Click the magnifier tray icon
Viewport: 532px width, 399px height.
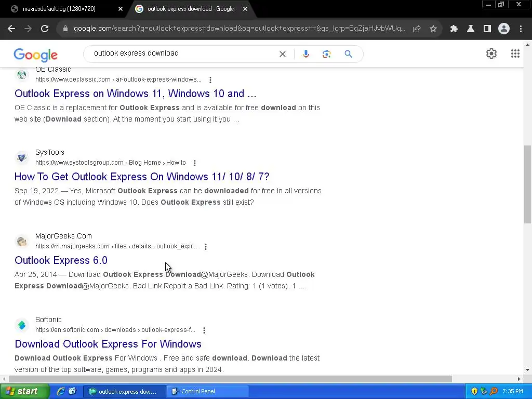(x=494, y=392)
